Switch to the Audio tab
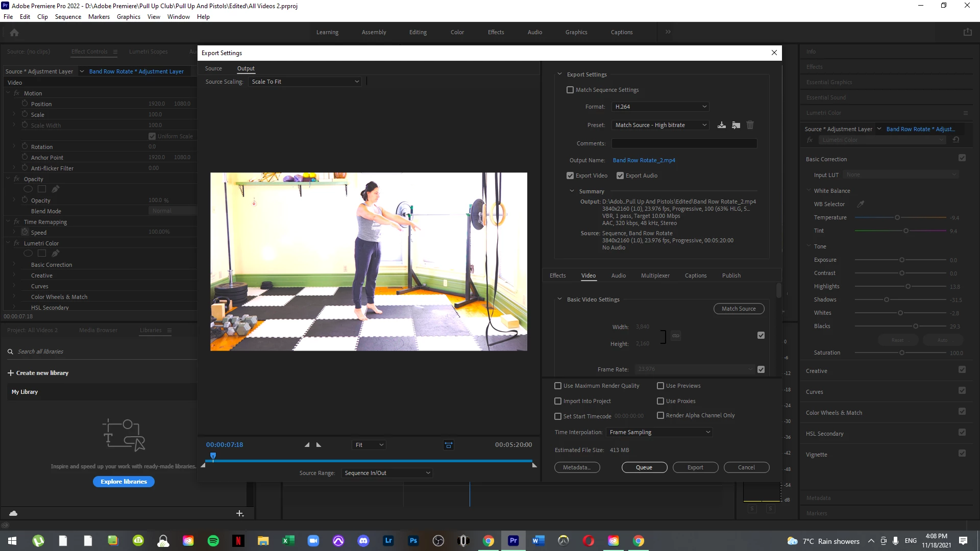980x551 pixels. pos(618,275)
